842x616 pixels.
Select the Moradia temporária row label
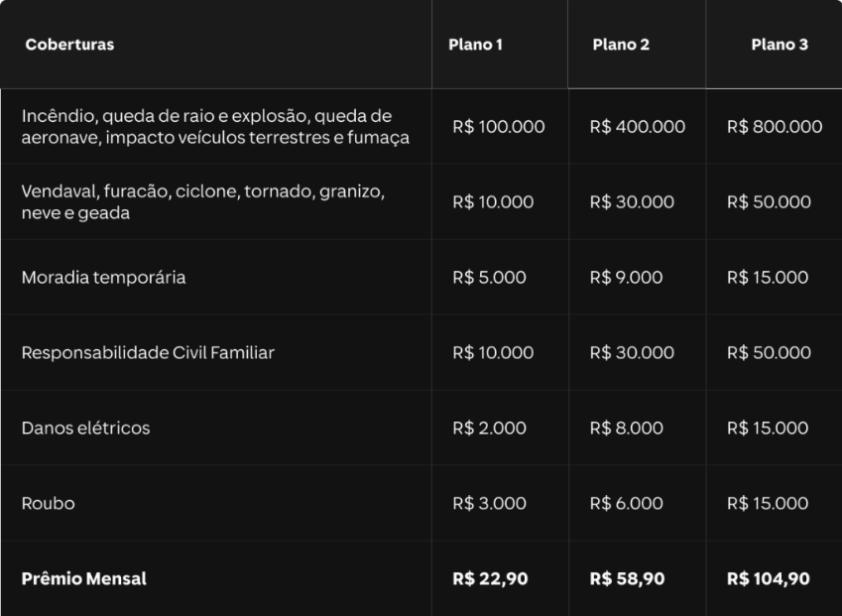[104, 278]
